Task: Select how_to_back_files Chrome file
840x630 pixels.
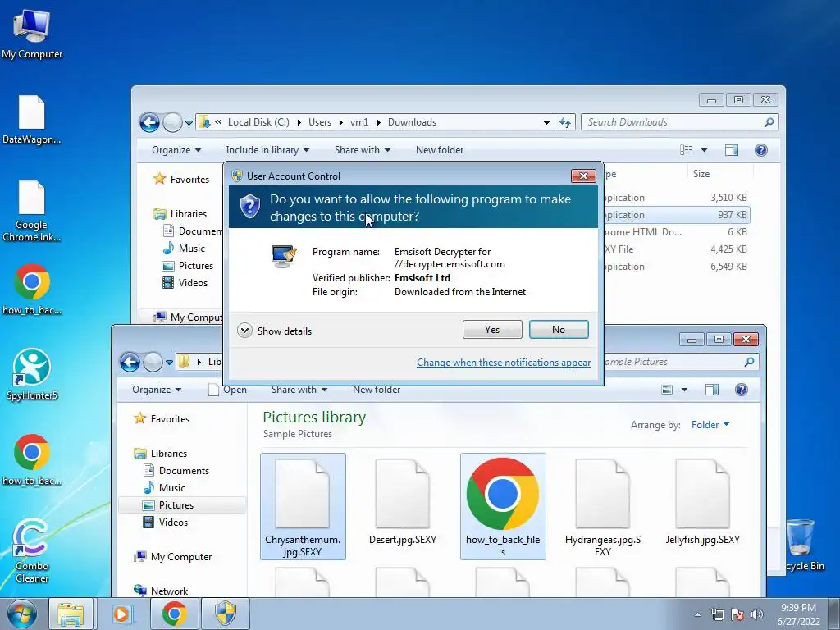Action: tap(503, 507)
